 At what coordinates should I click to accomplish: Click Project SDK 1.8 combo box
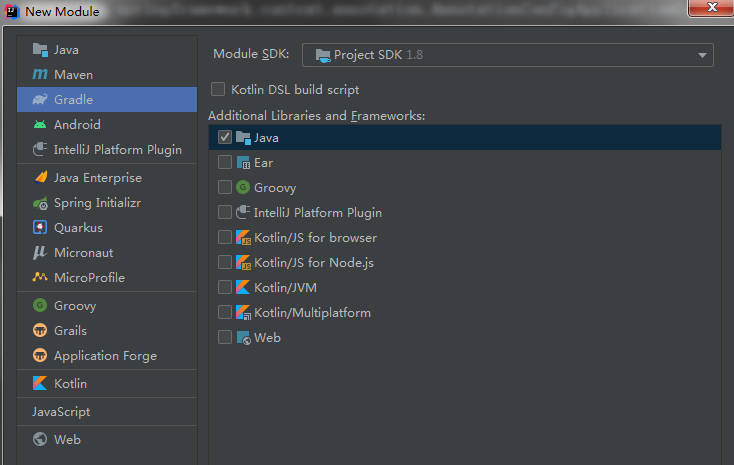tap(507, 55)
